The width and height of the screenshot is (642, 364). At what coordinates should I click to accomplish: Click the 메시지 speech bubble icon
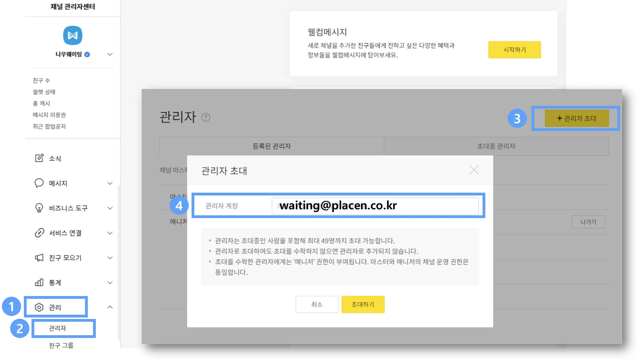pyautogui.click(x=39, y=183)
